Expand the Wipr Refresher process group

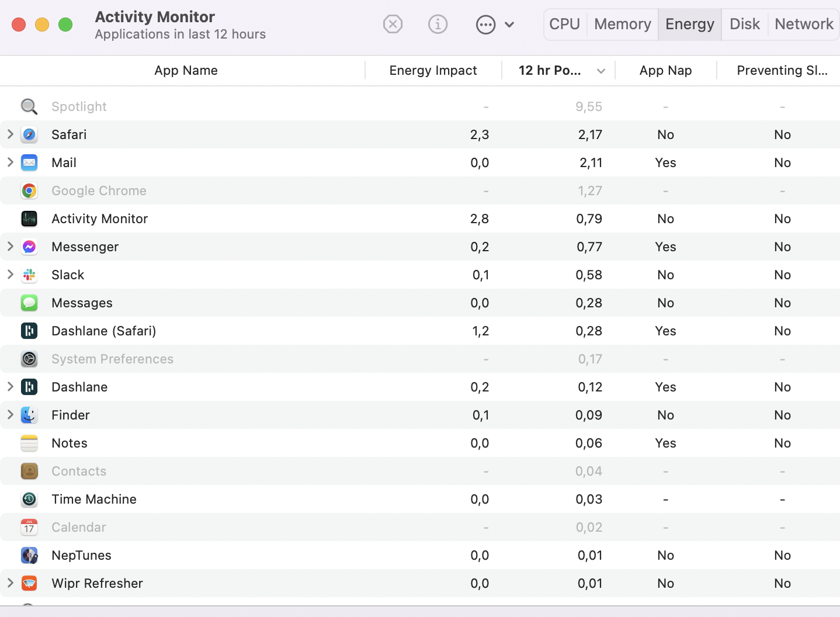coord(11,583)
